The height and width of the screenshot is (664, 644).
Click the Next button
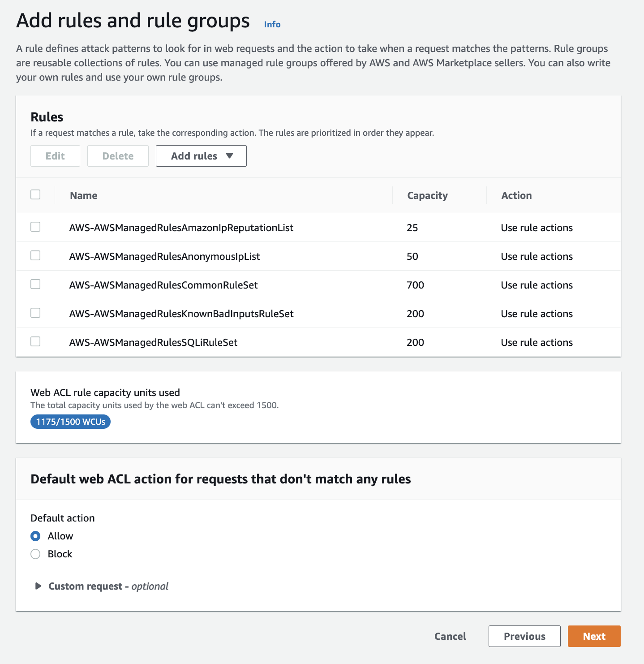594,636
